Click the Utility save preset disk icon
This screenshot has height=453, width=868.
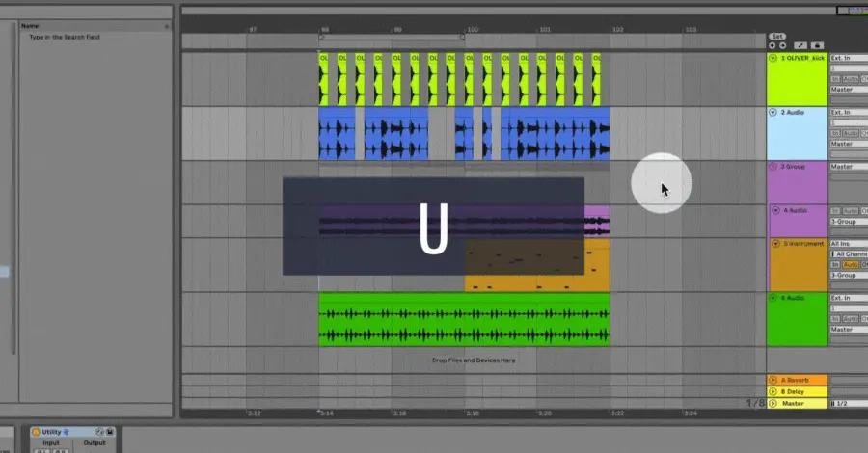pyautogui.click(x=110, y=432)
